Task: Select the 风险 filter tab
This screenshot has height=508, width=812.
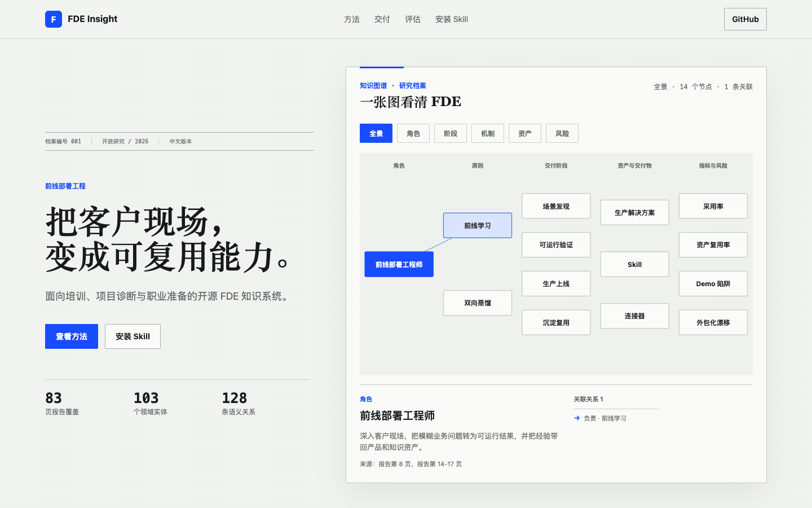Action: point(562,133)
